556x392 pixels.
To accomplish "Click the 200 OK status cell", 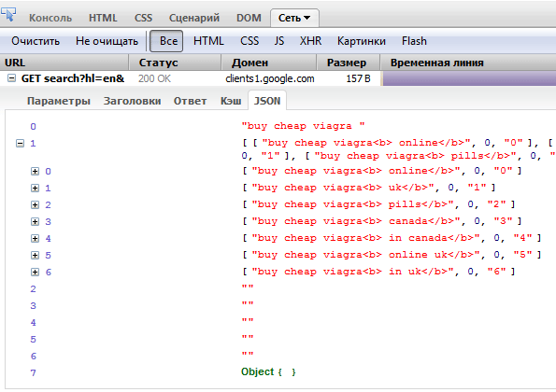I will point(154,78).
